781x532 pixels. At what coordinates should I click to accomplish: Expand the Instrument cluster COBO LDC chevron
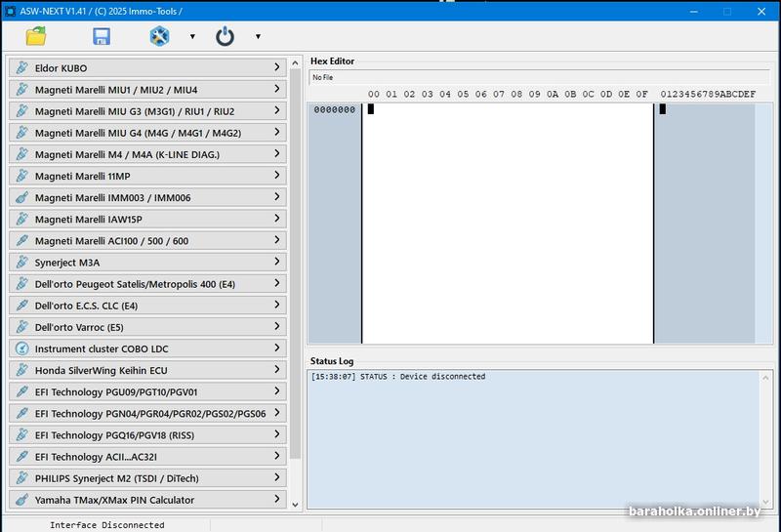(277, 348)
